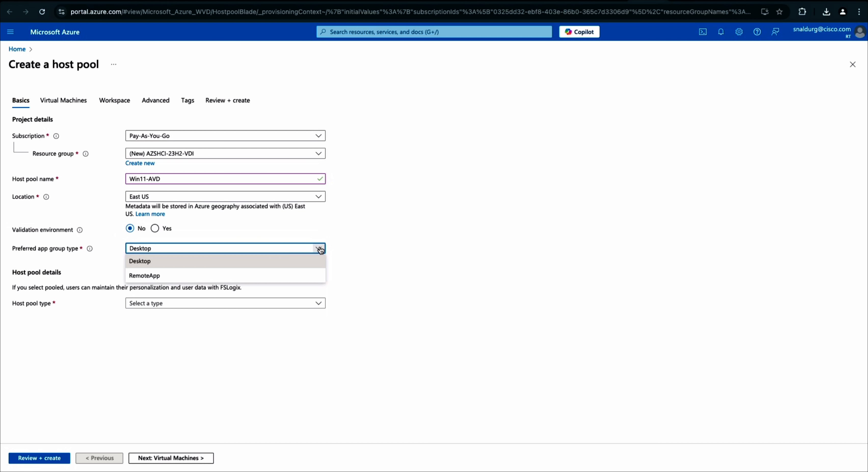Click the Copilot button
This screenshot has width=868, height=472.
coord(579,32)
